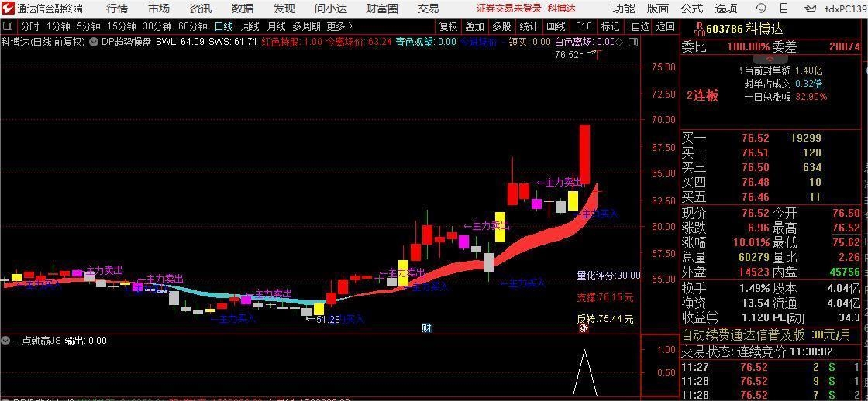Click the 一点就赢JS indicator label
Viewport: 868px width, 401px height.
click(x=36, y=341)
